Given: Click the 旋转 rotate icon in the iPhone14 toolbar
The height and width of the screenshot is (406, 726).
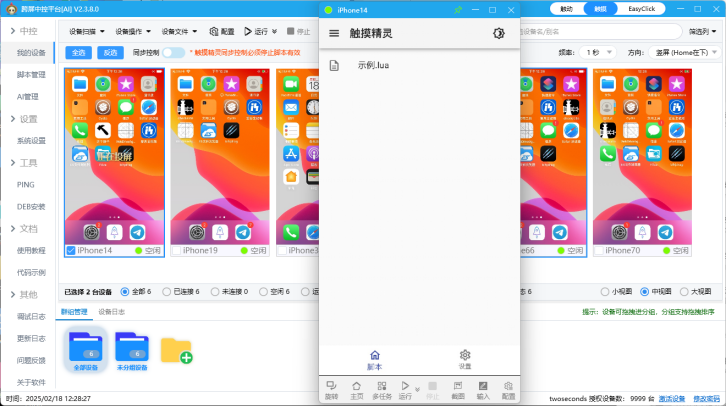Looking at the screenshot, I should 331,388.
